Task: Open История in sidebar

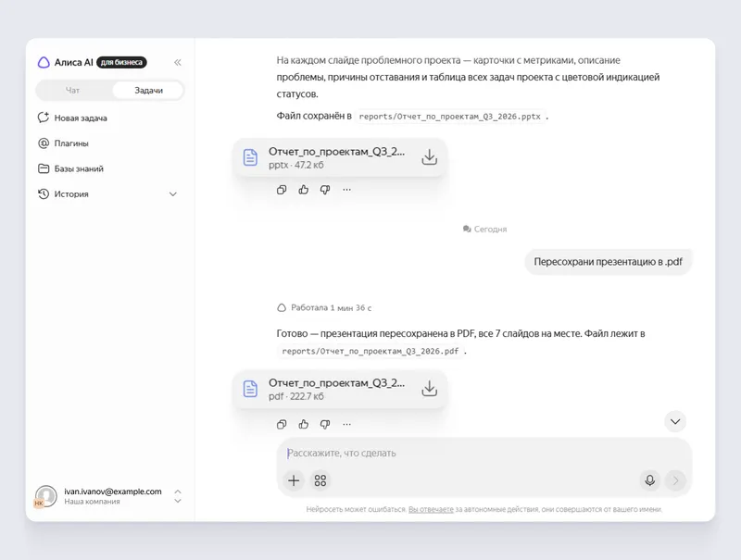Action: pos(63,194)
